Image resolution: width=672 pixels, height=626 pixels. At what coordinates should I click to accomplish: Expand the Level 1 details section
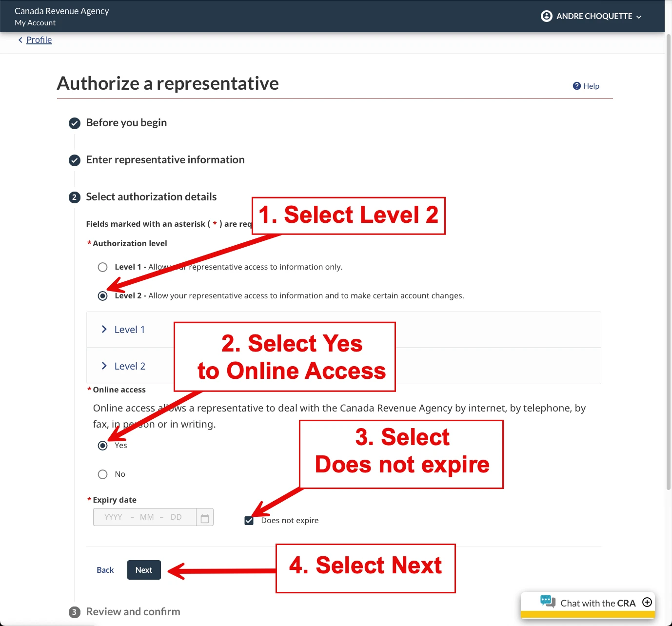tap(129, 330)
